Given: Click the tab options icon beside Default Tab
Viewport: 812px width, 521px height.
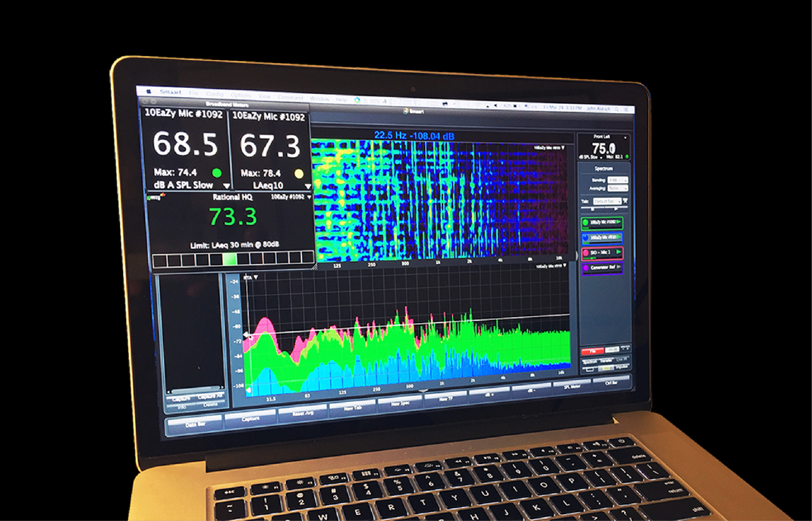Looking at the screenshot, I should point(625,202).
